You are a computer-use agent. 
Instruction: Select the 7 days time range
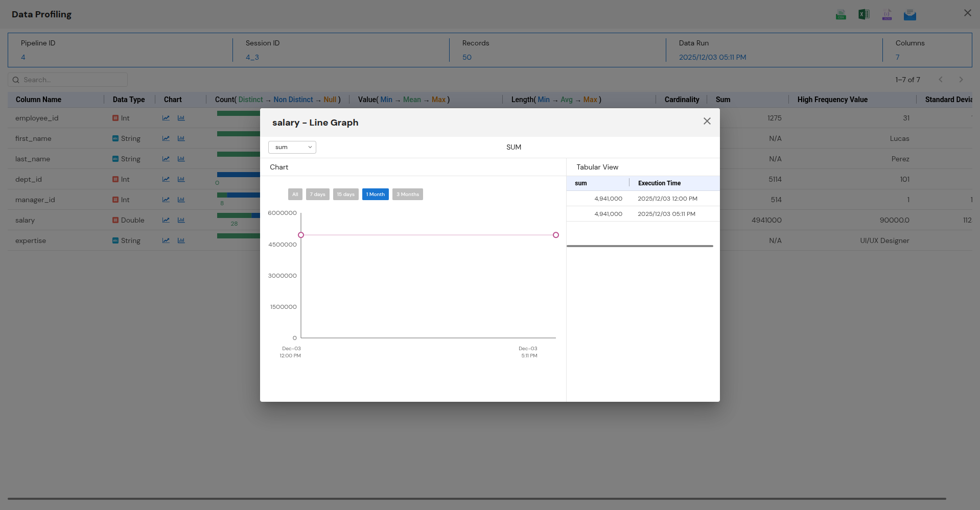pos(317,194)
